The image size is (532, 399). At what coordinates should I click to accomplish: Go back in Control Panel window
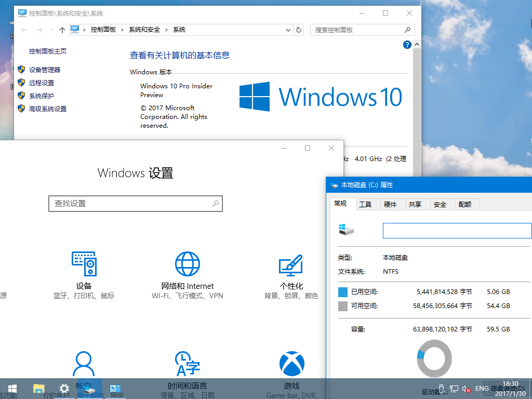point(24,30)
